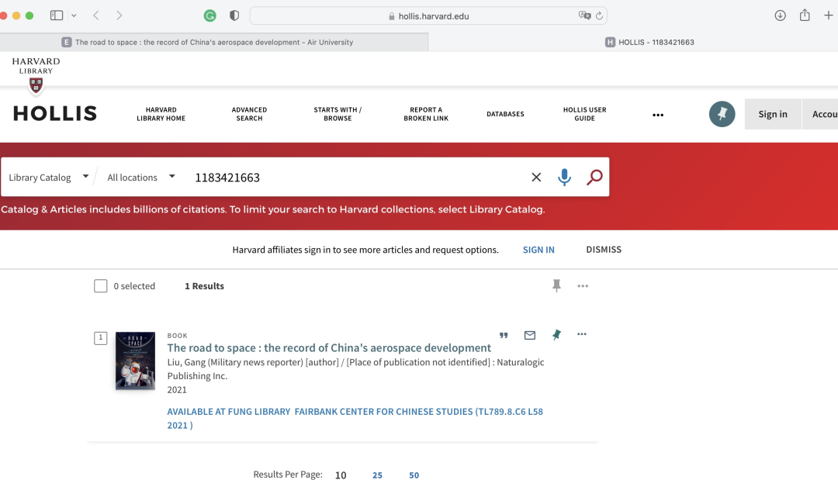The height and width of the screenshot is (504, 838).
Task: Show more navigation items ellipsis
Action: (658, 115)
